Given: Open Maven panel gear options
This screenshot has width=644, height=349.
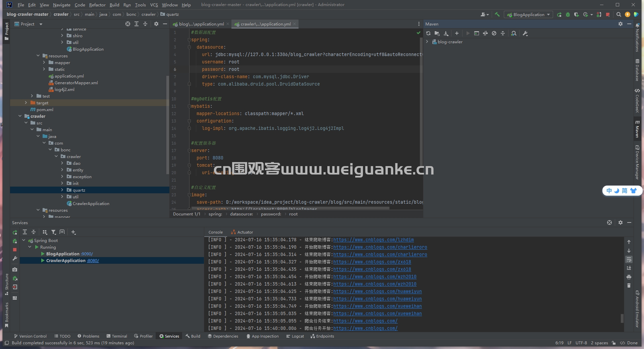Looking at the screenshot, I should [621, 24].
